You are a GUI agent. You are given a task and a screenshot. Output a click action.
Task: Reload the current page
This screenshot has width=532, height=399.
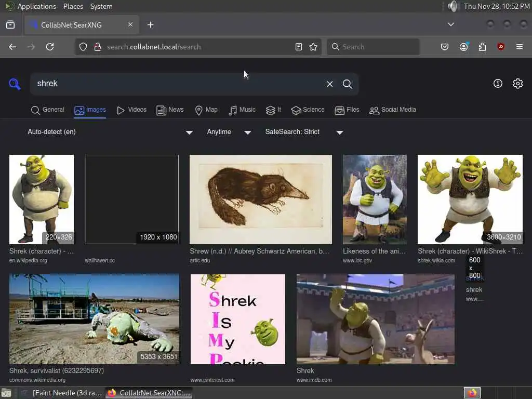[50, 47]
